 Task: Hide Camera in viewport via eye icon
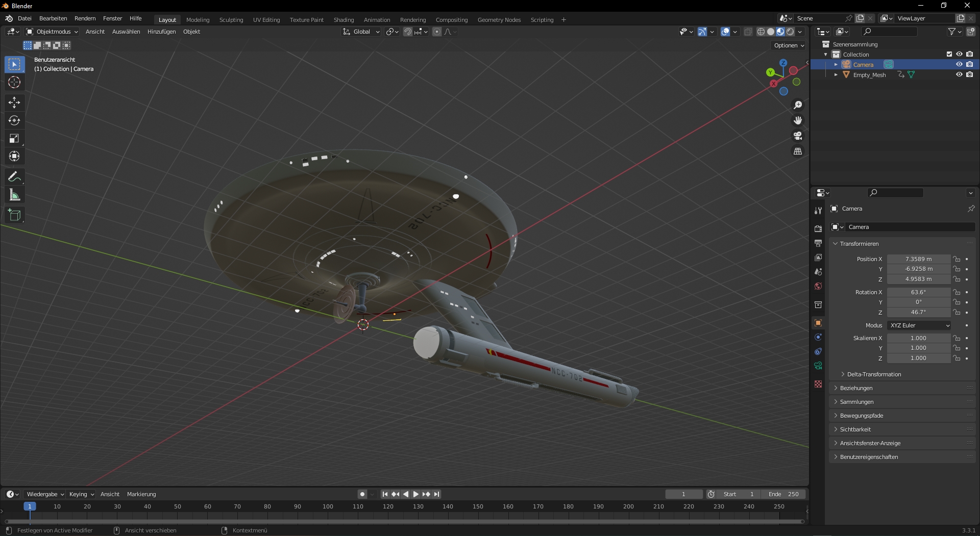(x=959, y=64)
